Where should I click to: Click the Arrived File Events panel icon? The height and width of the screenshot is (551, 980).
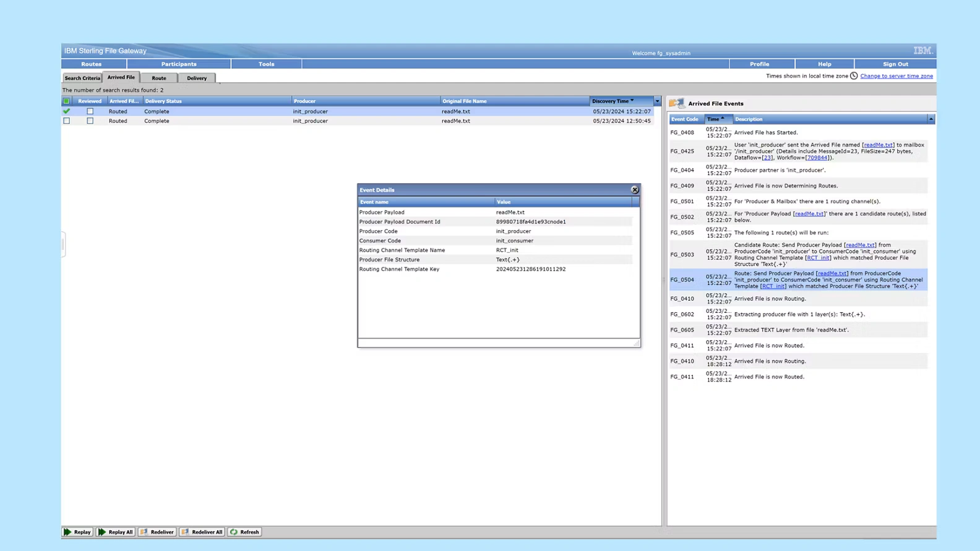point(677,103)
